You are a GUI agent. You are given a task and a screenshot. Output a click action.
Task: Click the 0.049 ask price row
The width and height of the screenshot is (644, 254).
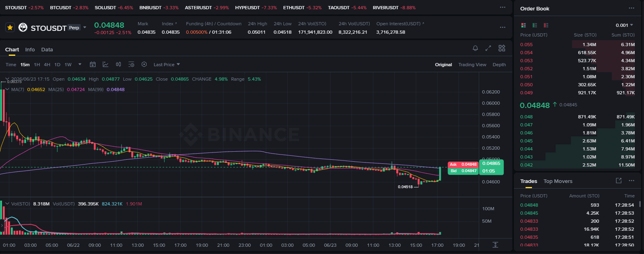pyautogui.click(x=577, y=93)
